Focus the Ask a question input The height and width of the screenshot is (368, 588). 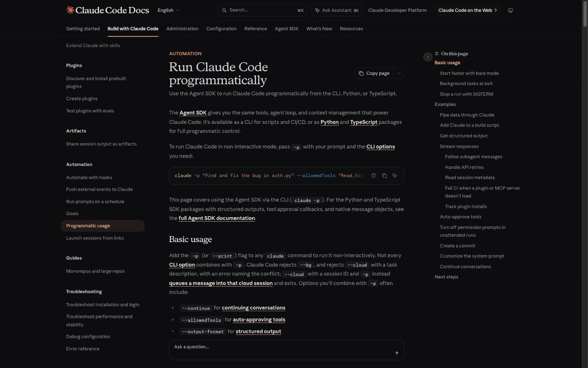287,350
